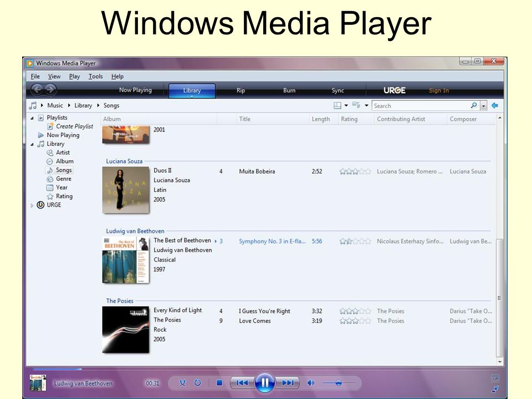Select The Best of Beethoven album cover
The height and width of the screenshot is (399, 532).
click(x=126, y=260)
